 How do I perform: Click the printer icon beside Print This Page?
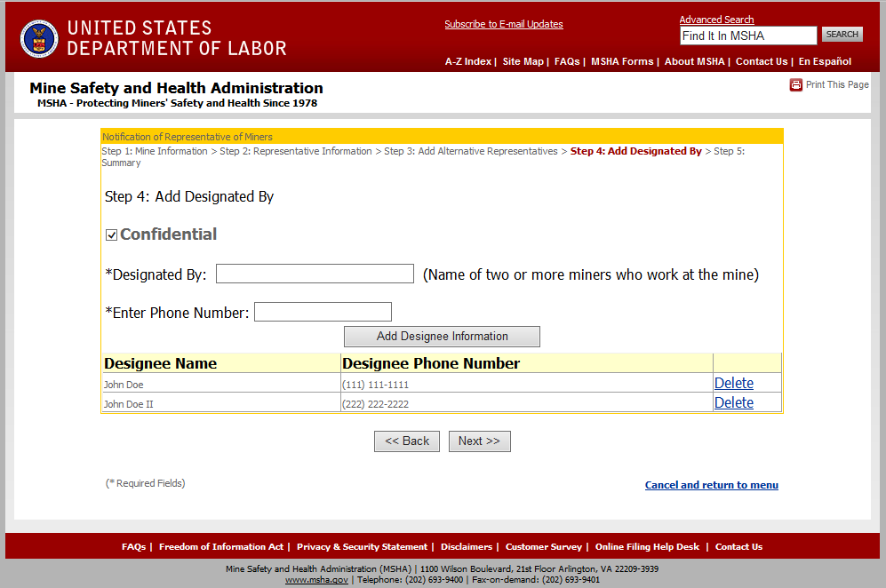[x=795, y=84]
